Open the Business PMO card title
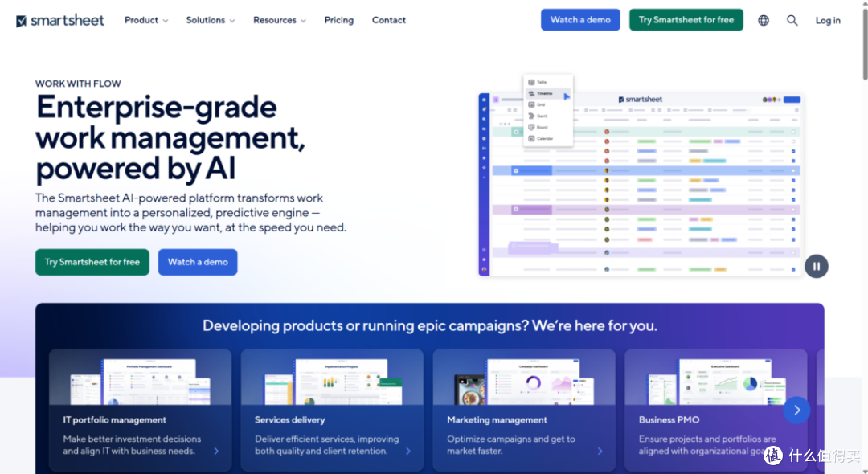The width and height of the screenshot is (868, 474). tap(669, 420)
